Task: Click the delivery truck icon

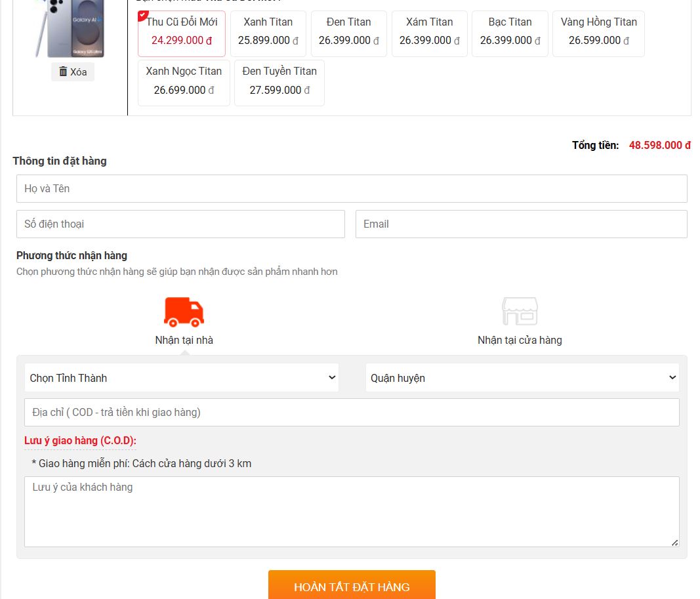Action: 184,312
